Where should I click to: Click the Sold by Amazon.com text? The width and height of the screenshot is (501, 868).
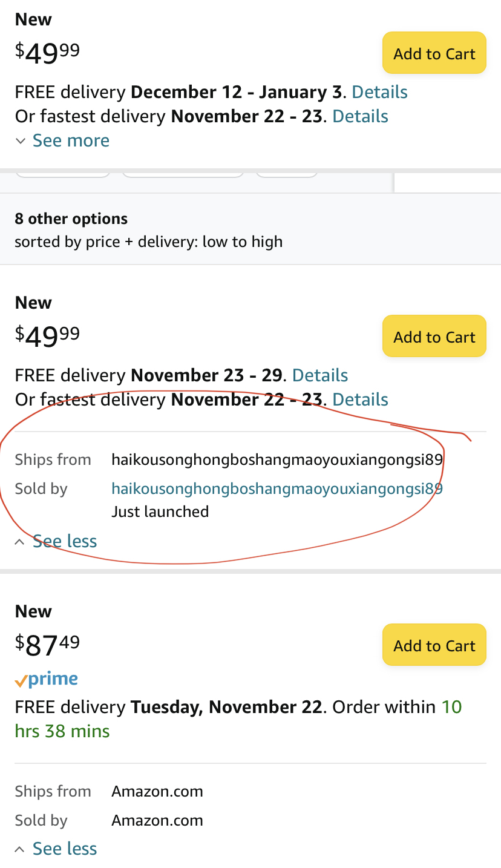point(157,820)
